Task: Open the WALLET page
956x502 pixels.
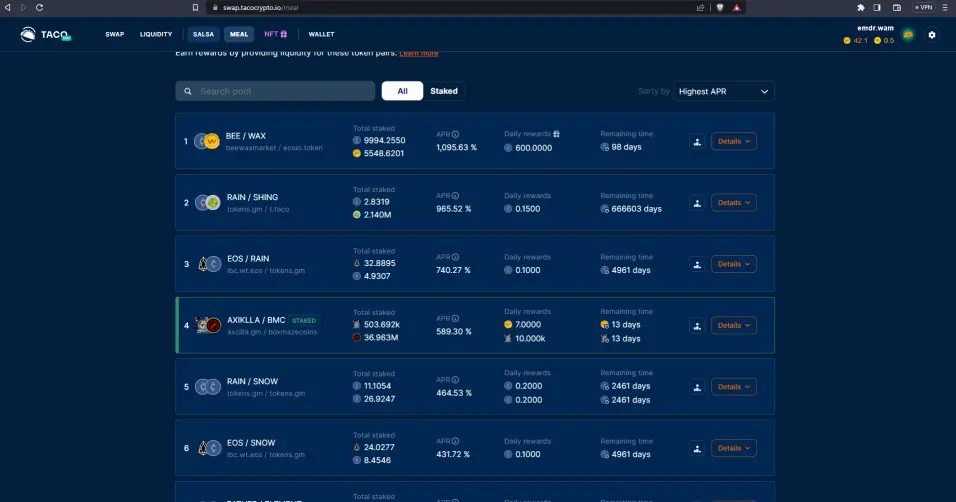Action: point(321,35)
